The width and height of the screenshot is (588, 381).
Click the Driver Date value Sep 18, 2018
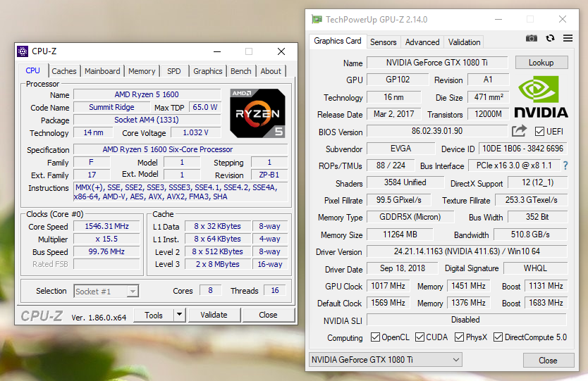[x=403, y=268]
